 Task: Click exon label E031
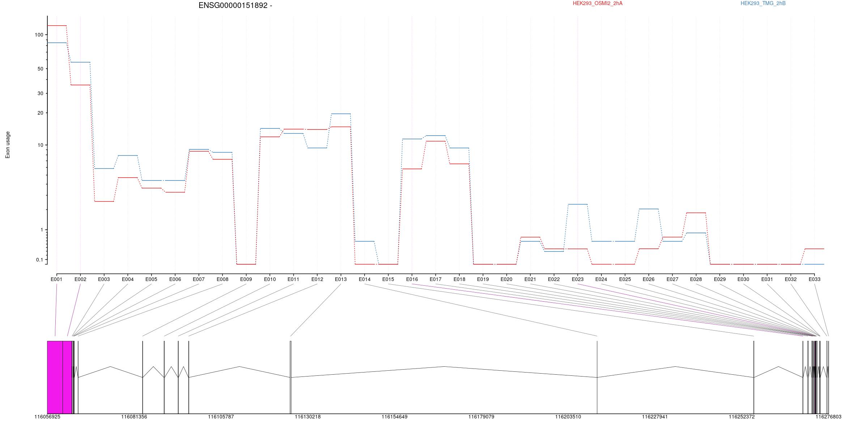767,279
